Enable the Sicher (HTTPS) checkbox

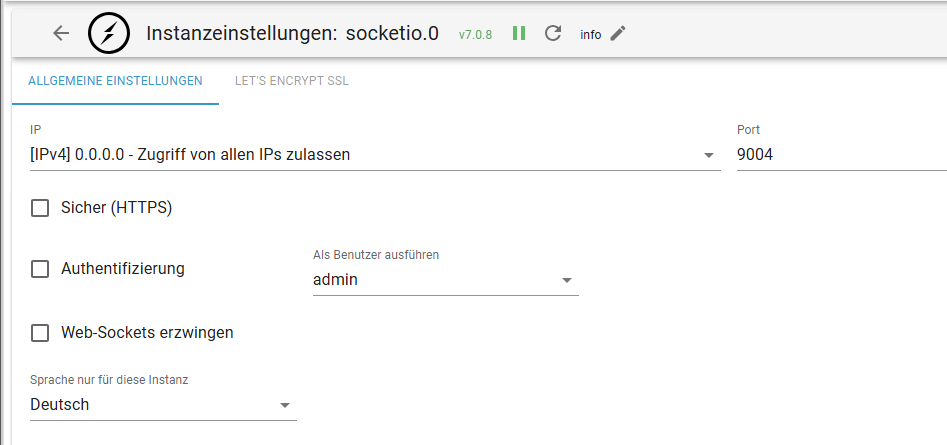point(40,208)
